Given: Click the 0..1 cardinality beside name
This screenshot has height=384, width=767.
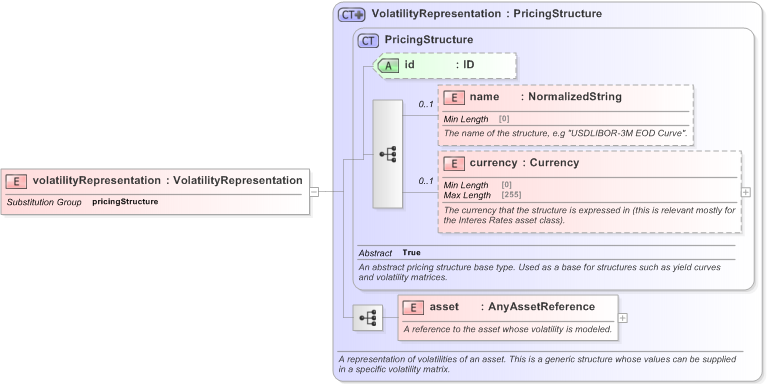Looking at the screenshot, I should tap(426, 104).
